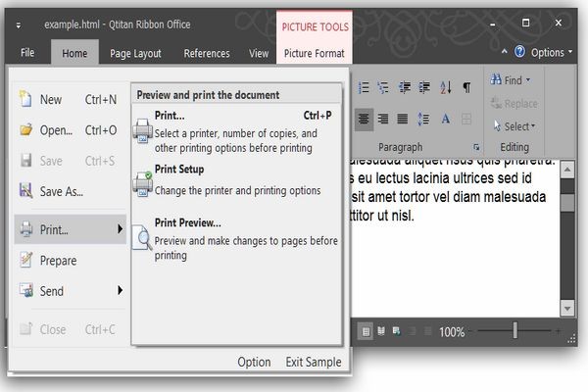
Task: Click the increase indent icon
Action: pyautogui.click(x=424, y=87)
